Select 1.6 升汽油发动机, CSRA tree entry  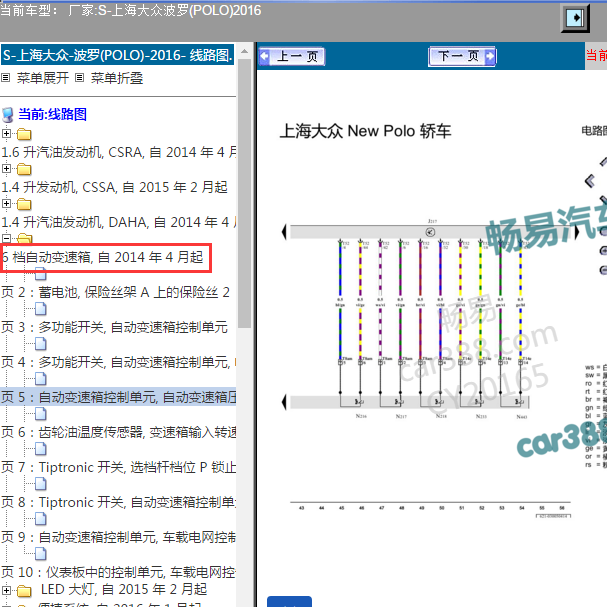(x=118, y=153)
